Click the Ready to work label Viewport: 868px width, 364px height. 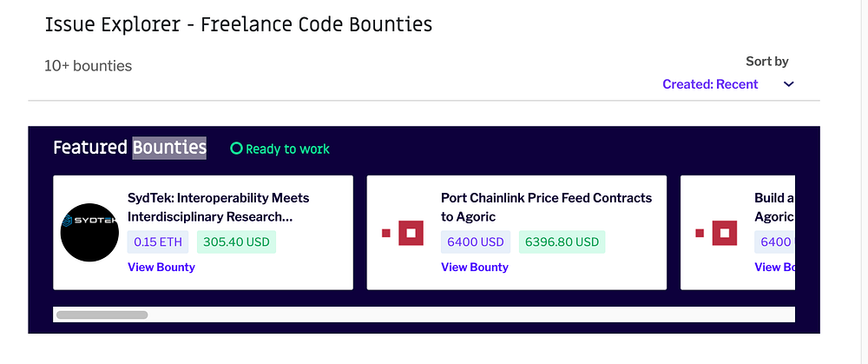point(287,149)
